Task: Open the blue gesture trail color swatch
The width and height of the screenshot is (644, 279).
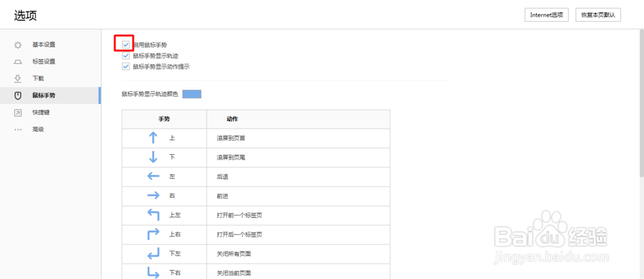Action: pos(192,94)
